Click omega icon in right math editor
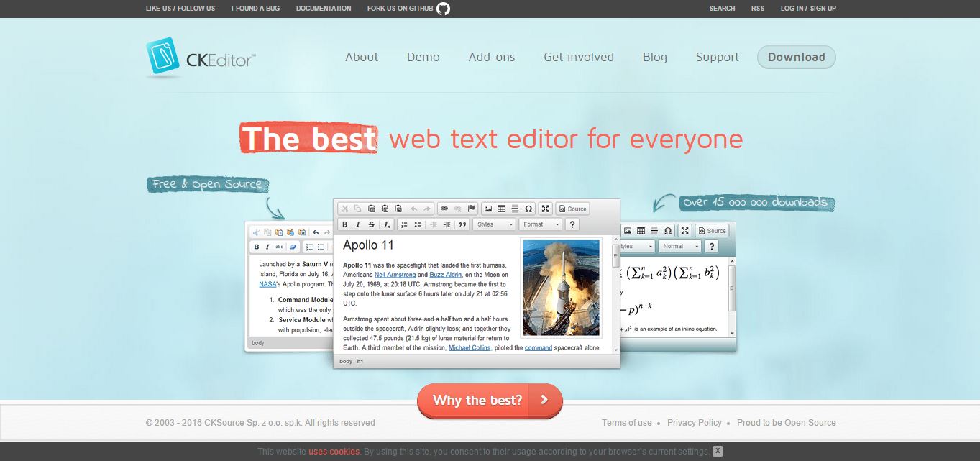This screenshot has width=980, height=461. click(668, 231)
